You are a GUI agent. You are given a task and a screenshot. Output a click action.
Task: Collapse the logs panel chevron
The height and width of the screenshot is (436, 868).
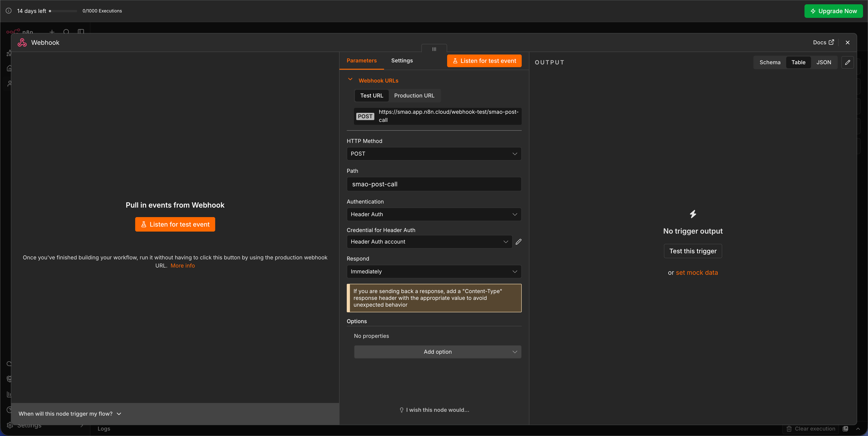pyautogui.click(x=858, y=429)
